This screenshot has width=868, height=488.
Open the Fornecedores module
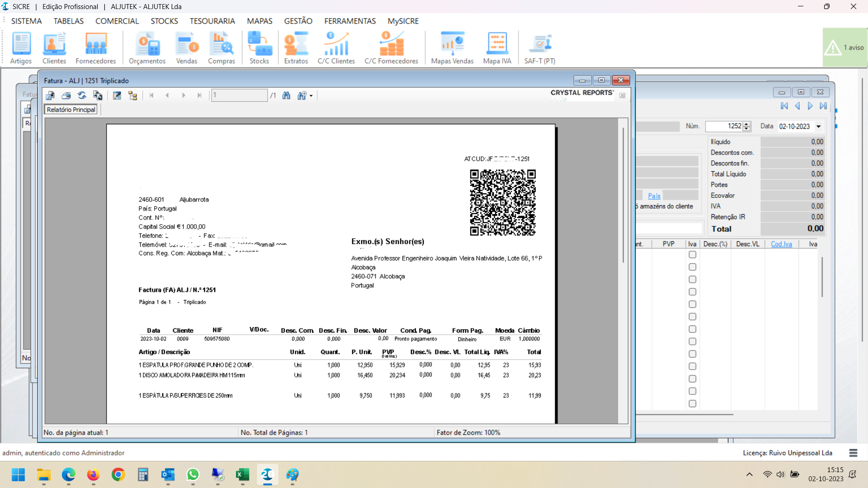point(96,48)
